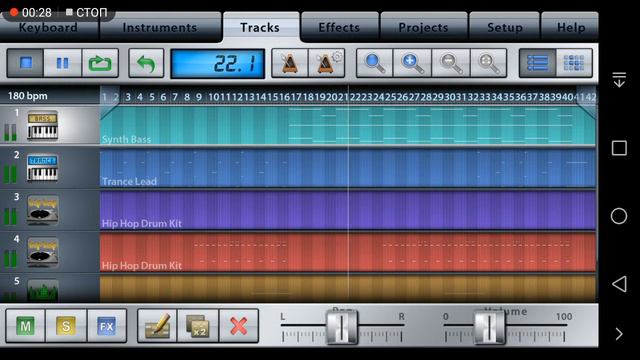This screenshot has height=360, width=640.
Task: Tap the 22.1 position display
Action: tap(218, 64)
